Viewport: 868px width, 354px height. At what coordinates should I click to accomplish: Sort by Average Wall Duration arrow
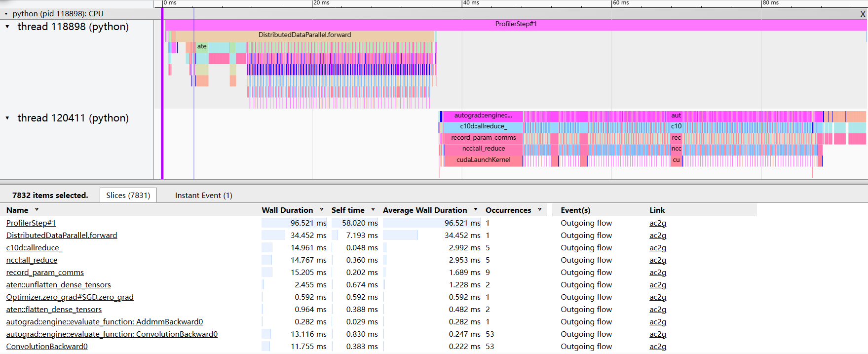476,210
